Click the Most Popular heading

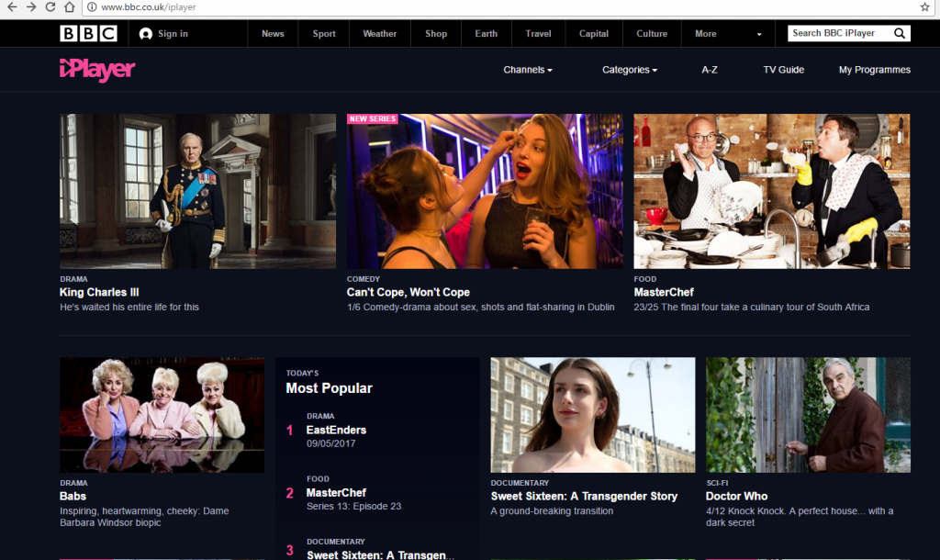[x=329, y=388]
